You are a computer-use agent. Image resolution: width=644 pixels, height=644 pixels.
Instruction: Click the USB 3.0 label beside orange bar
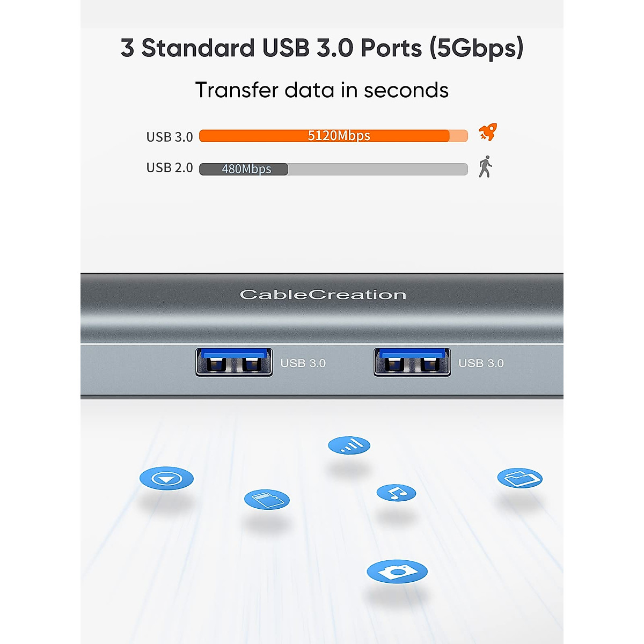(x=170, y=137)
